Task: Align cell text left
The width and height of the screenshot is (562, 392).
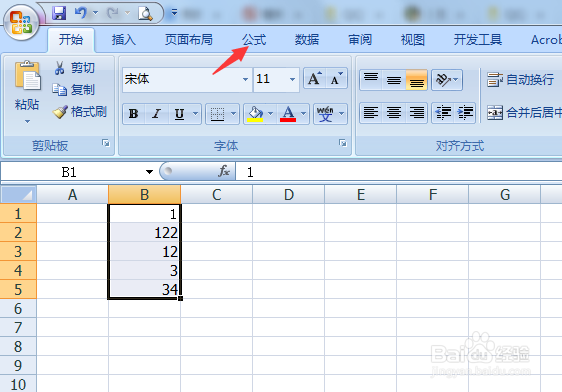Action: point(371,113)
